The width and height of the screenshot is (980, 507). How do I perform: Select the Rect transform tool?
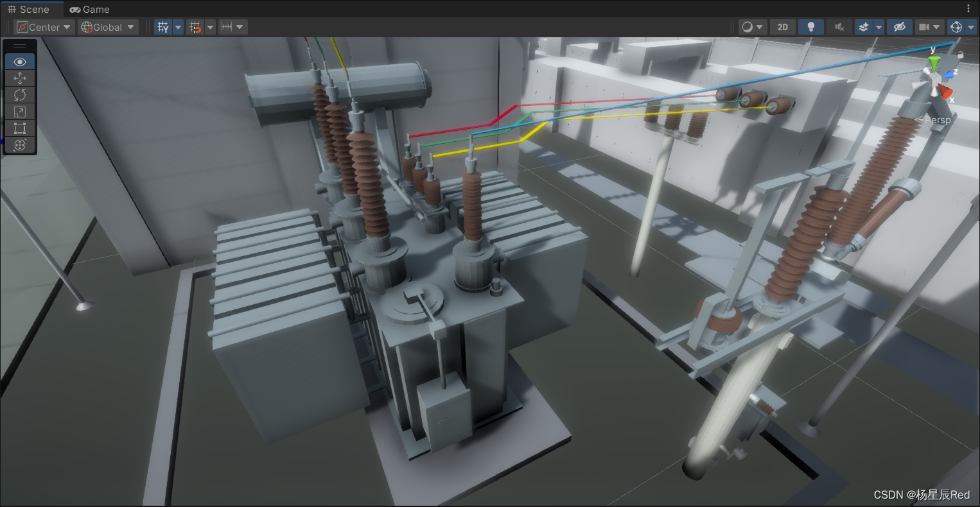click(20, 128)
